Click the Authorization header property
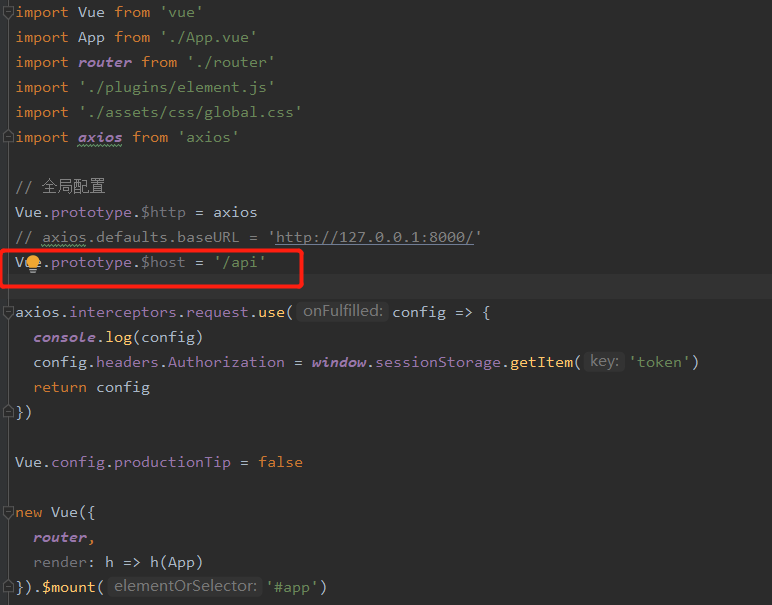The image size is (772, 605). (x=226, y=362)
